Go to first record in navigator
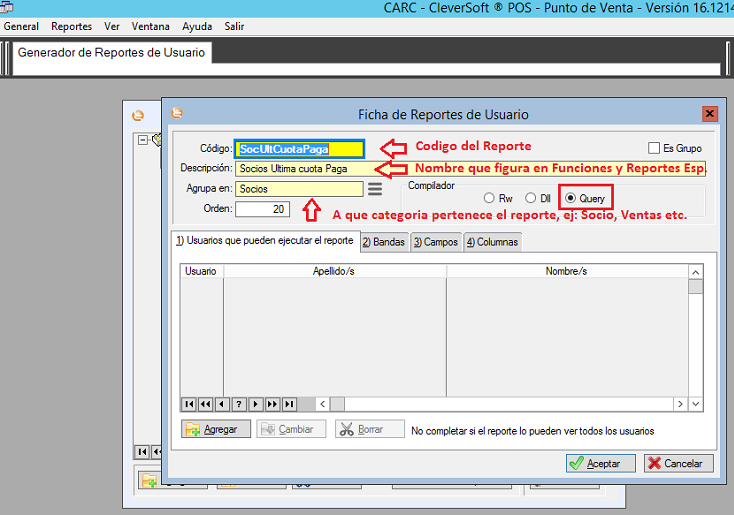Image resolution: width=734 pixels, height=515 pixels. click(188, 404)
